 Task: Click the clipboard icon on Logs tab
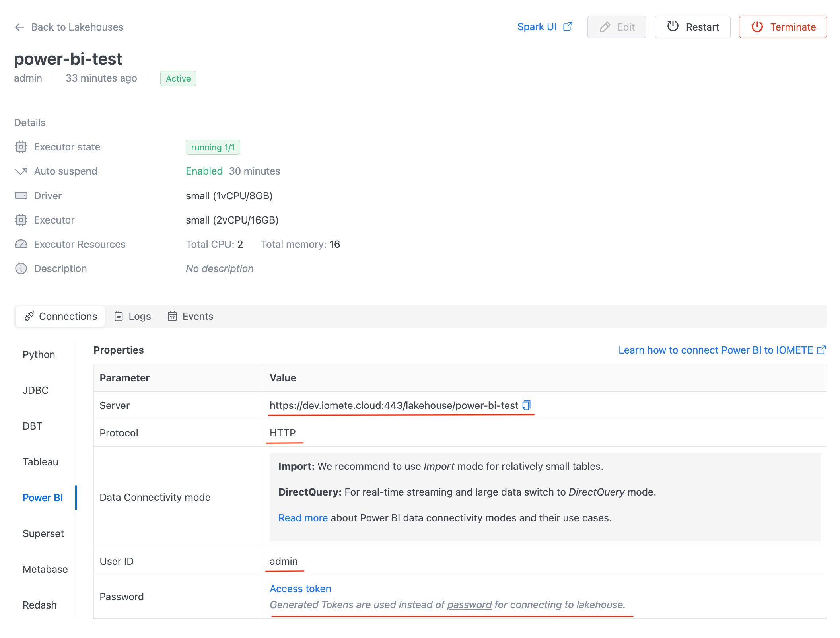click(119, 316)
